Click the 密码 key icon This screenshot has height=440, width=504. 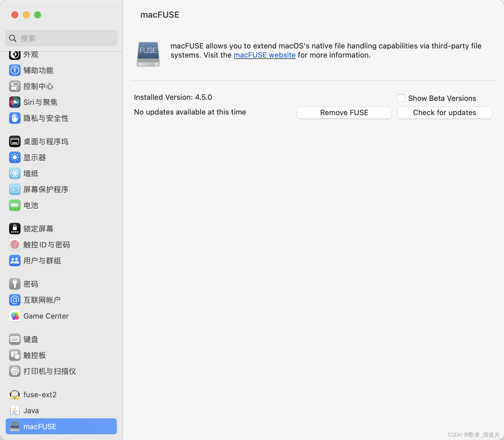15,284
